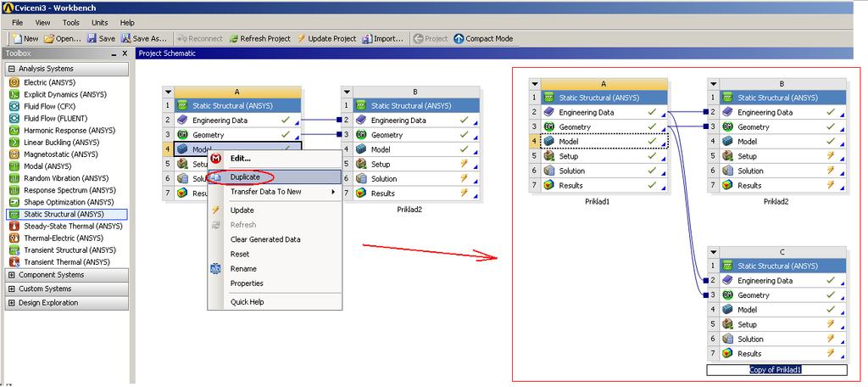Click Refresh Project in the toolbar

click(x=259, y=39)
